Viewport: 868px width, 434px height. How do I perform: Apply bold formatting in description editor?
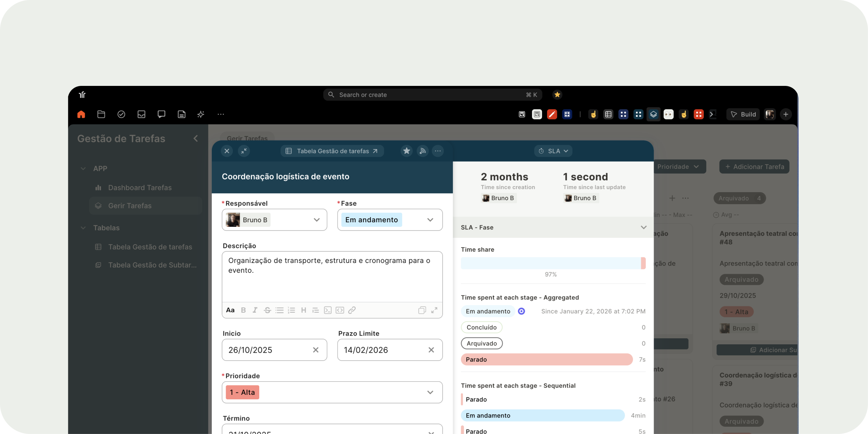[x=243, y=310]
